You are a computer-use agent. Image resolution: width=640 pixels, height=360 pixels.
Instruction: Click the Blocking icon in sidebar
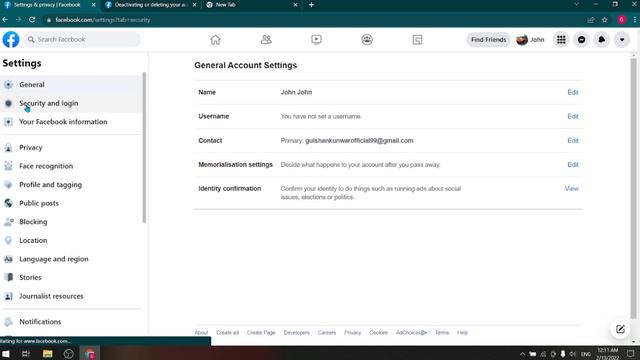8,222
